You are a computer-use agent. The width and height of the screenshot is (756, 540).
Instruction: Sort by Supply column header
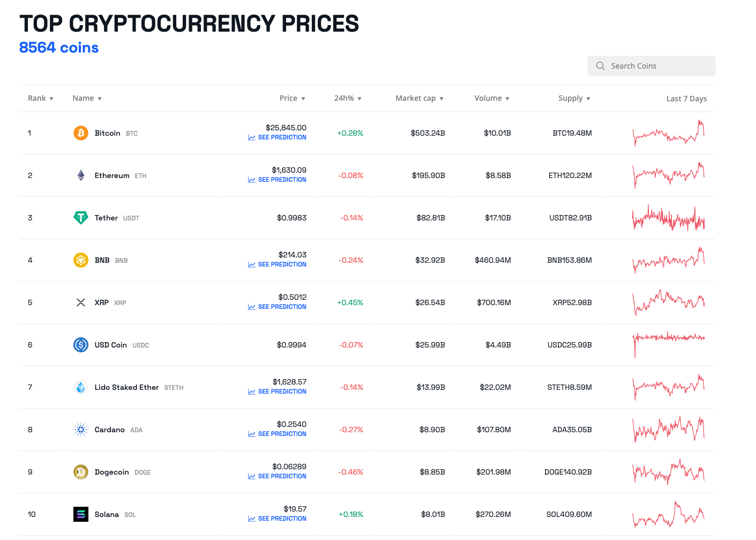click(574, 98)
